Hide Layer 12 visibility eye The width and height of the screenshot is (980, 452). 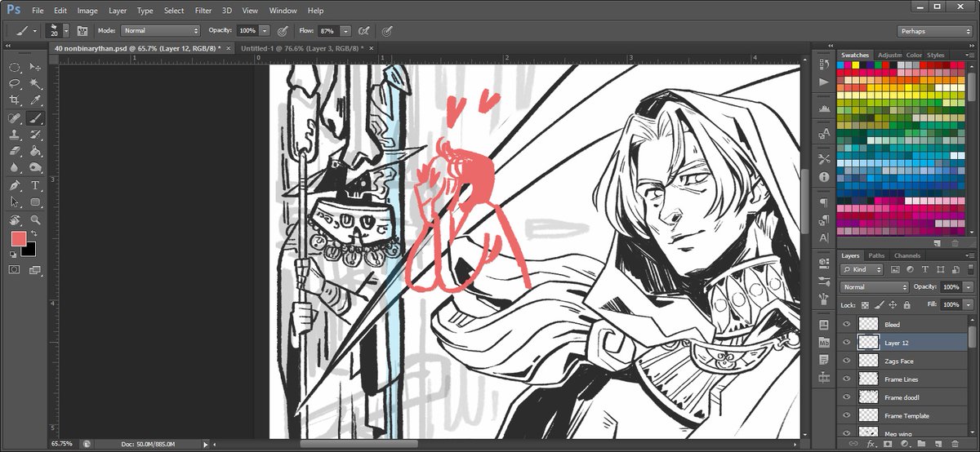coord(847,343)
